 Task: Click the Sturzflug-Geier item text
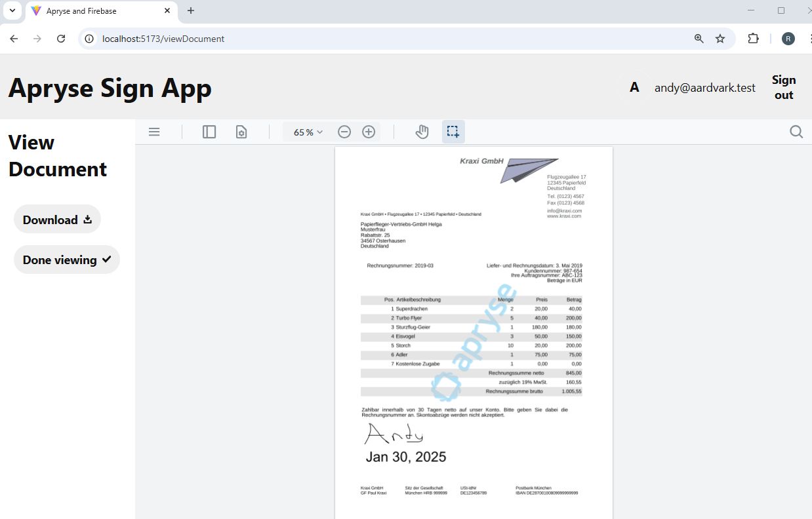(413, 327)
